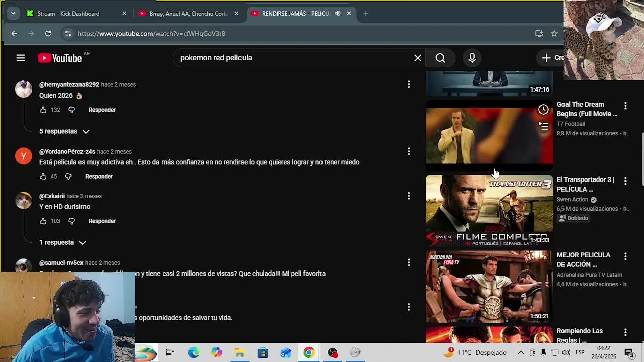Screen dimensions: 644x362
Task: Dislike the comment by @YordanoPérez-z4s
Action: point(68,176)
